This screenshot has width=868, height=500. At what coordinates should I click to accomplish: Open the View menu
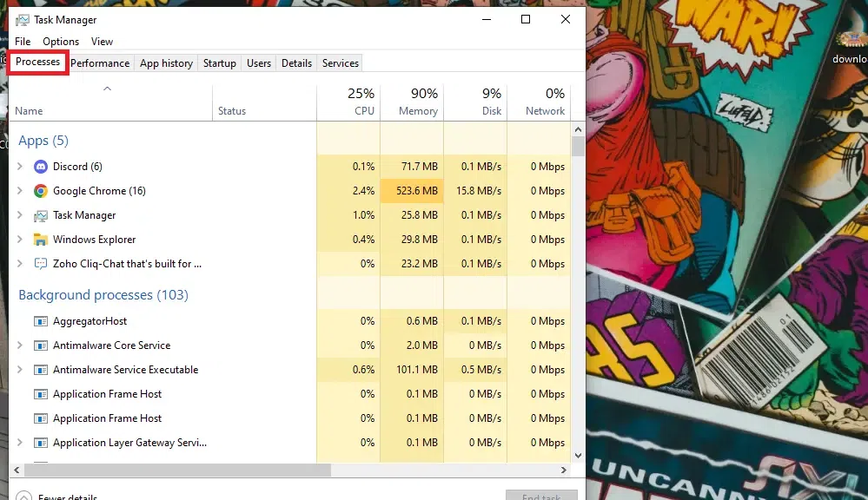(102, 42)
